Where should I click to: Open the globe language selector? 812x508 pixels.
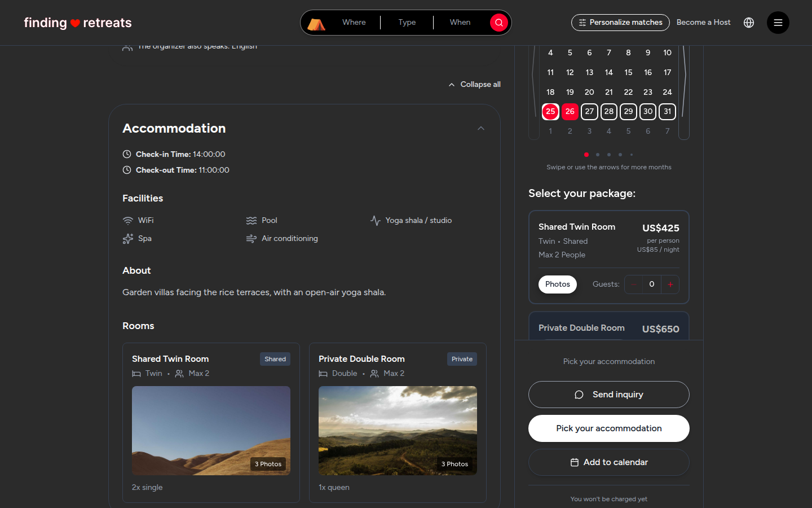(749, 23)
